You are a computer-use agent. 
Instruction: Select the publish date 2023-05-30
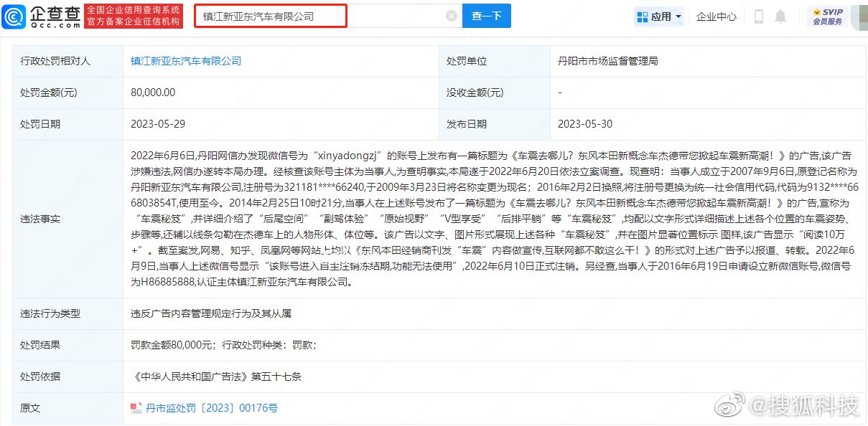(x=585, y=124)
